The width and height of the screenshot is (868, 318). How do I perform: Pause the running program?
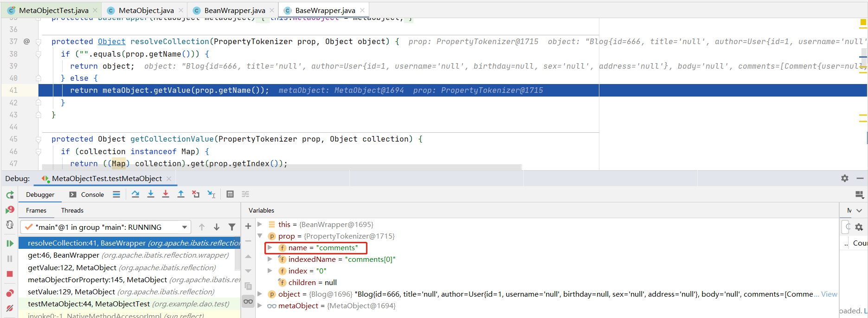(10, 259)
